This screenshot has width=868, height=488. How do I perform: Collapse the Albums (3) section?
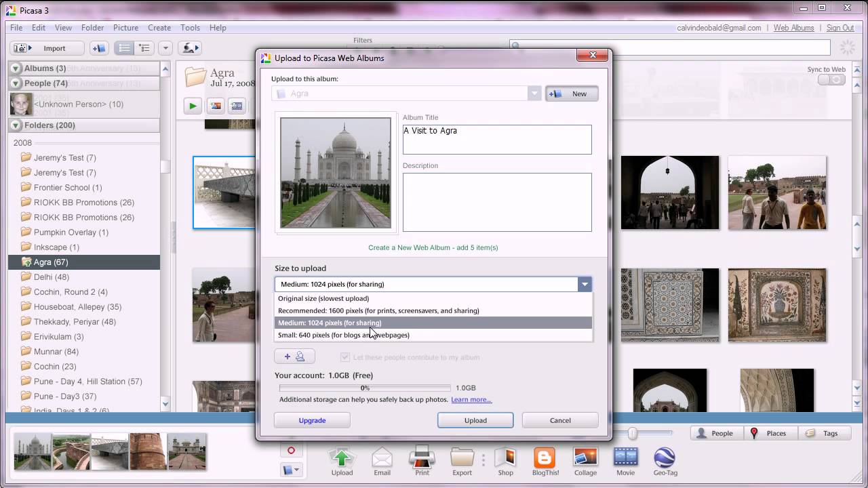tap(16, 68)
